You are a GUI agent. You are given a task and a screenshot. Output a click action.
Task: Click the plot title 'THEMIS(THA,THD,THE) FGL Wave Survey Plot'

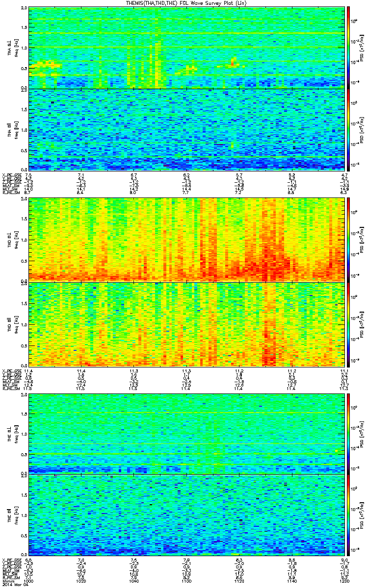coord(186,3)
